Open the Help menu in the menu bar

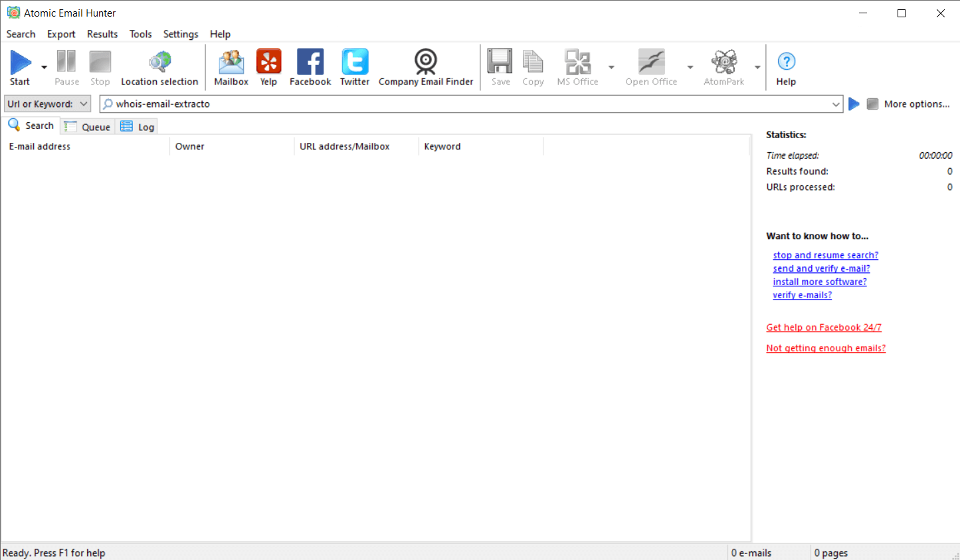(x=220, y=34)
